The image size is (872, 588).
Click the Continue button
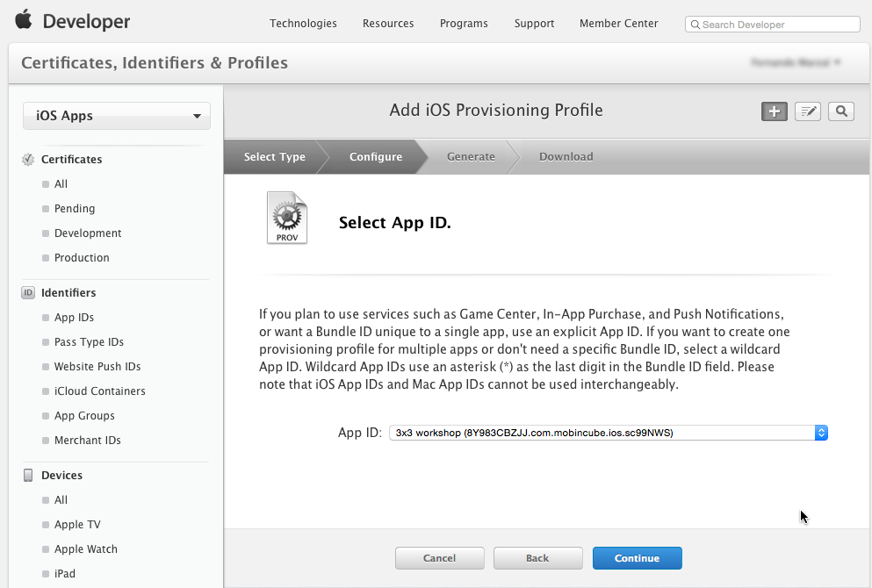tap(638, 558)
